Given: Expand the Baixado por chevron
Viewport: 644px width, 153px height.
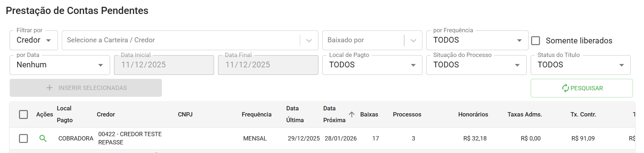Looking at the screenshot, I should [x=413, y=40].
